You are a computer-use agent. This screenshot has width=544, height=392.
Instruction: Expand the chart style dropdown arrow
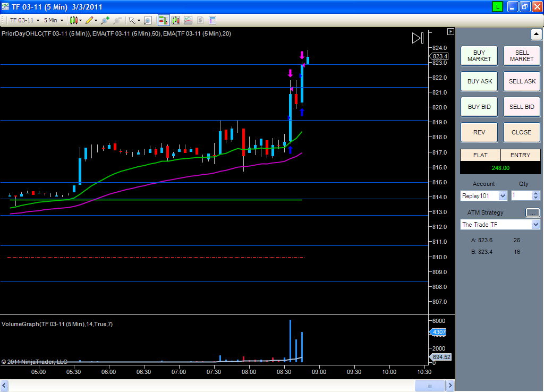[81, 21]
